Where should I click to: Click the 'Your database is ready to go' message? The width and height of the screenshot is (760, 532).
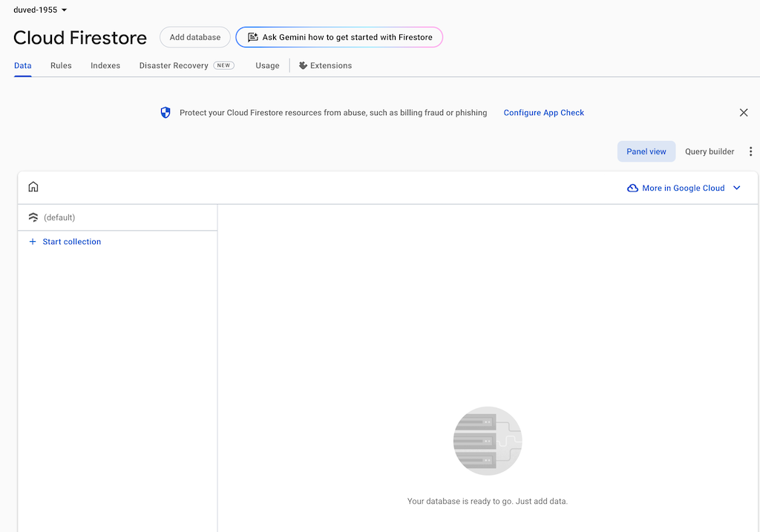click(x=488, y=502)
